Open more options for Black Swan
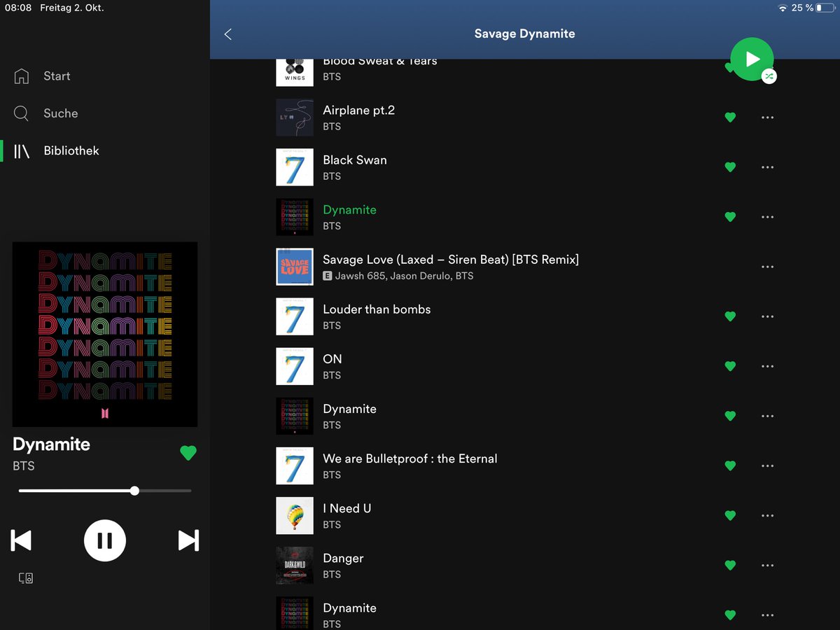Screen dimensions: 840x630 [x=767, y=167]
